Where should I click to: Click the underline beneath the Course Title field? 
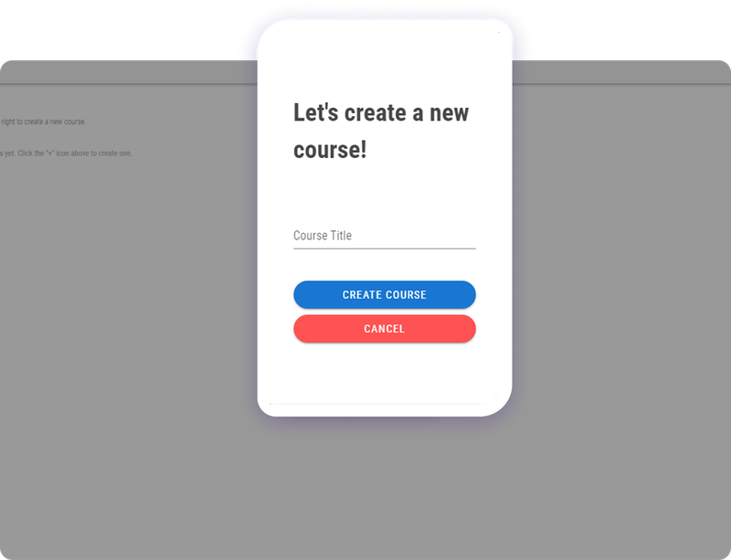[384, 248]
